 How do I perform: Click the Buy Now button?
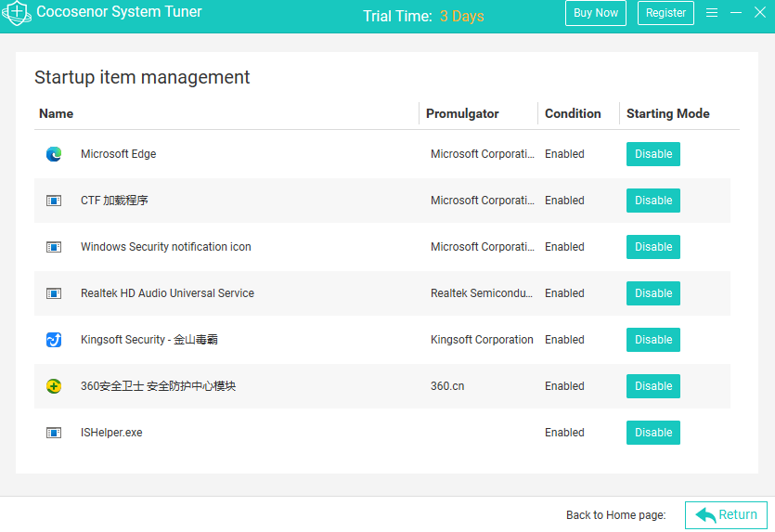click(596, 13)
